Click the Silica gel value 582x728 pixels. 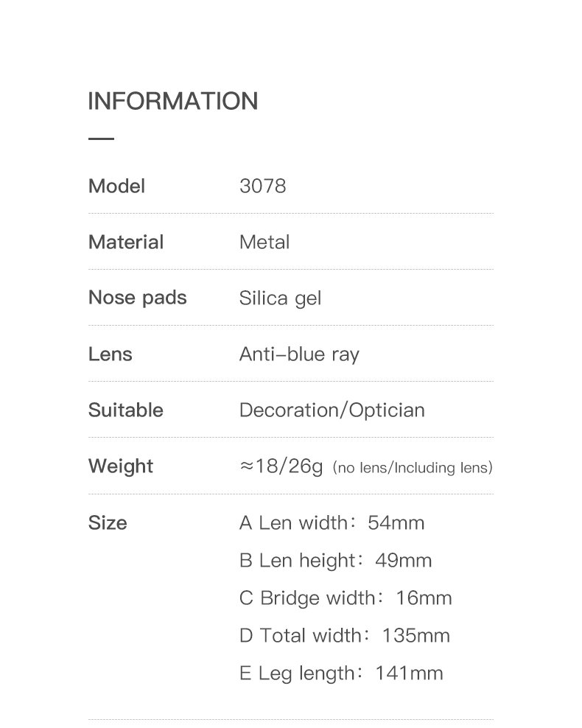[280, 298]
